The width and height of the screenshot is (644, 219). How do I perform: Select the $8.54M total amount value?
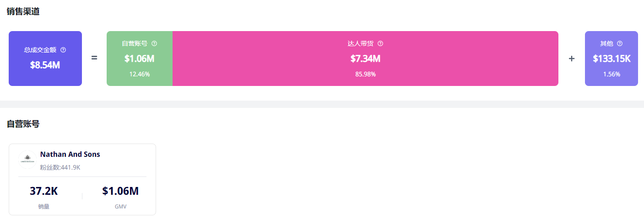tap(45, 65)
